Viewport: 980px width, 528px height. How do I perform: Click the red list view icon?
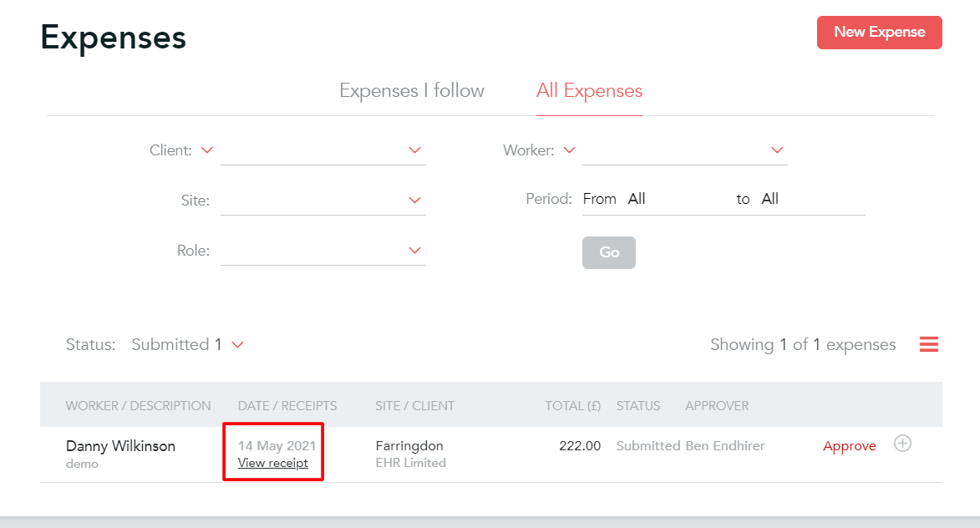pos(928,343)
